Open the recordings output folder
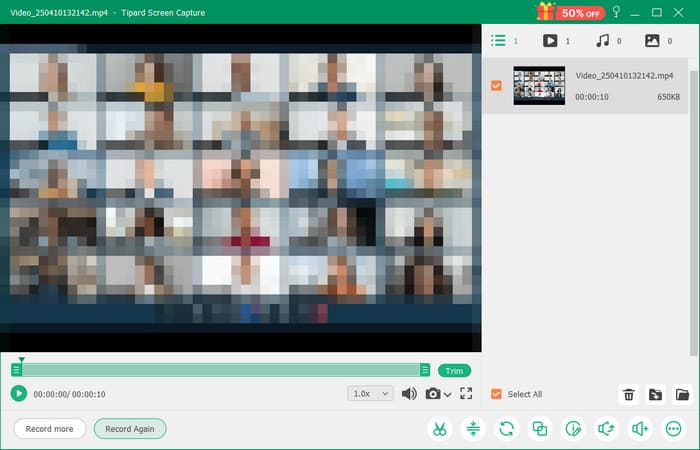Viewport: 700px width, 450px height. click(x=682, y=394)
